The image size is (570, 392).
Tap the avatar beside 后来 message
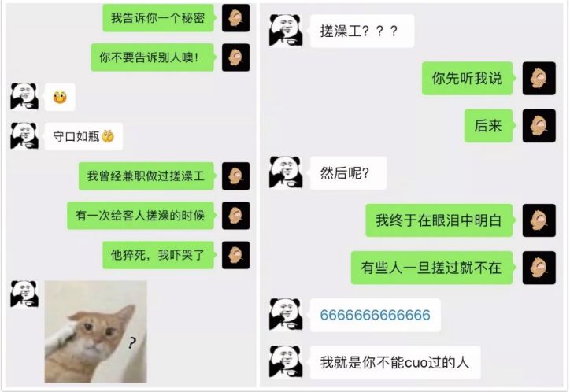point(539,126)
